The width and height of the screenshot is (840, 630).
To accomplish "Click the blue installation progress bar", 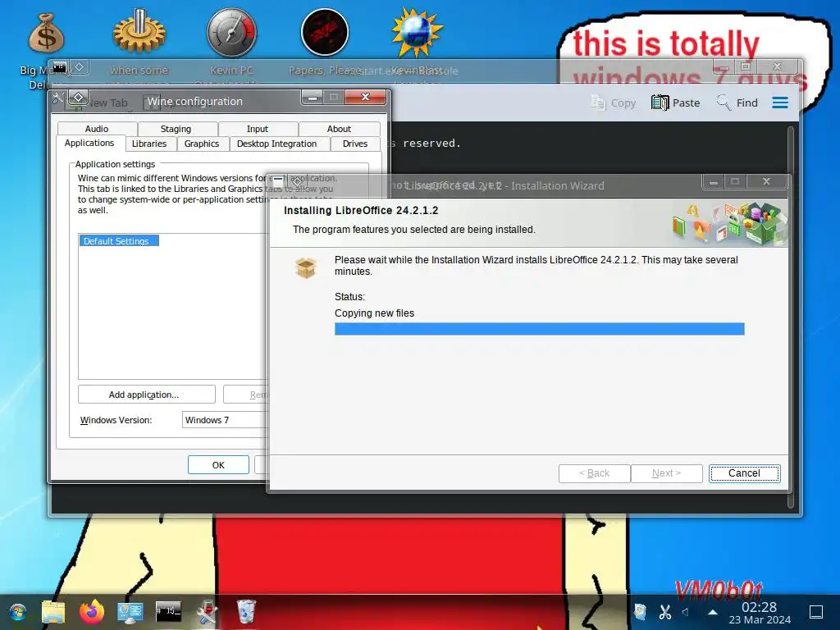I will tap(540, 329).
